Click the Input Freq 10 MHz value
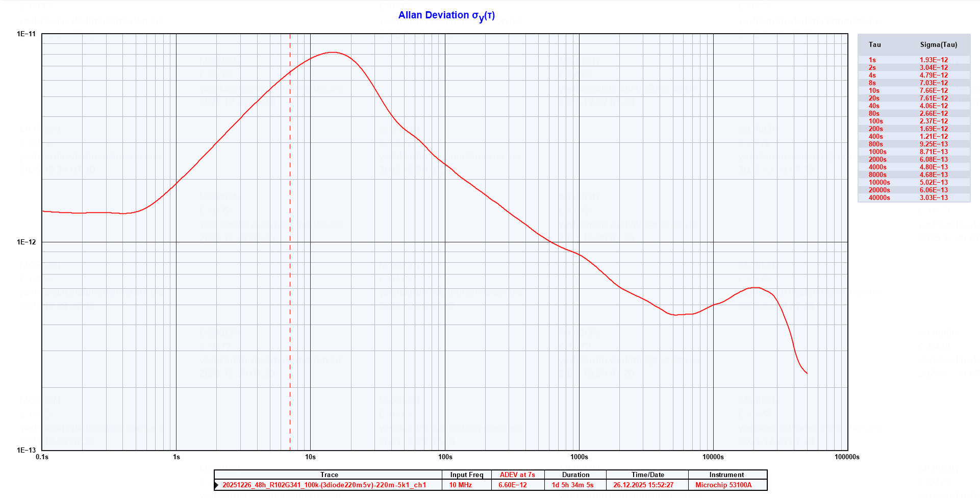 pyautogui.click(x=460, y=485)
